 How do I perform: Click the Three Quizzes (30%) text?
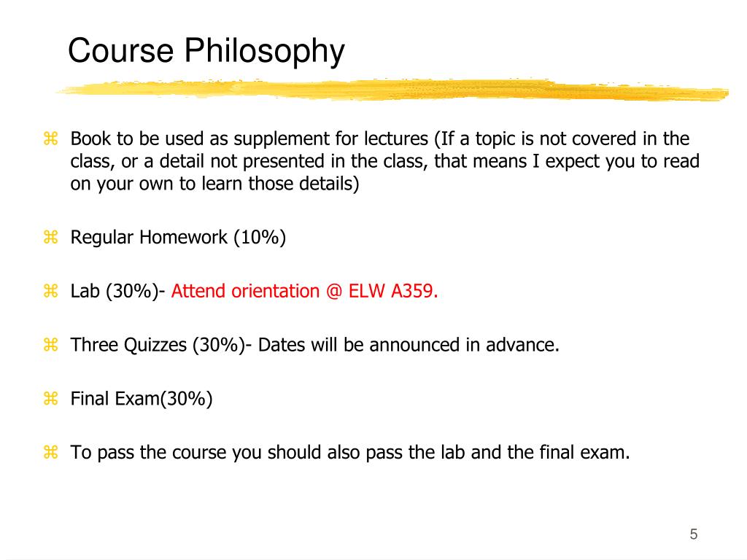[x=158, y=345]
